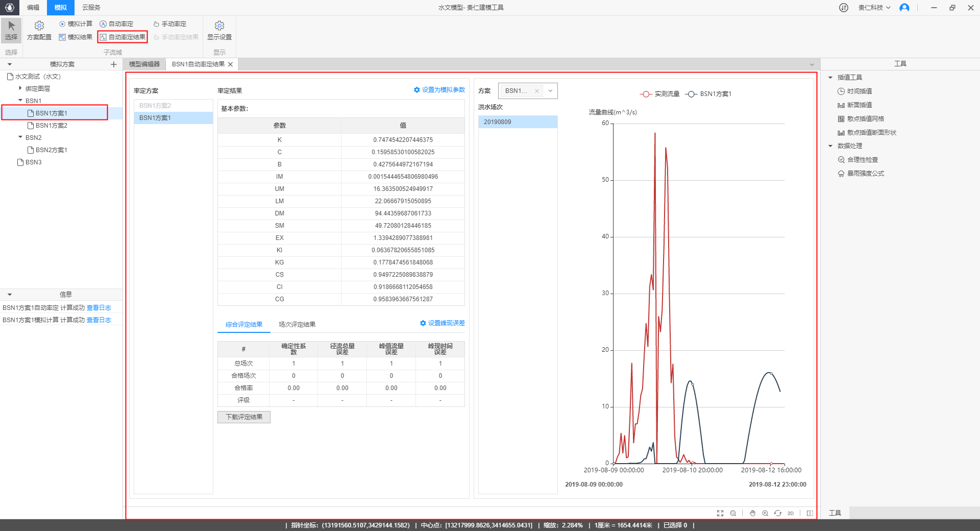
Task: Toggle 实测流量 series in chart legend
Action: pos(659,94)
